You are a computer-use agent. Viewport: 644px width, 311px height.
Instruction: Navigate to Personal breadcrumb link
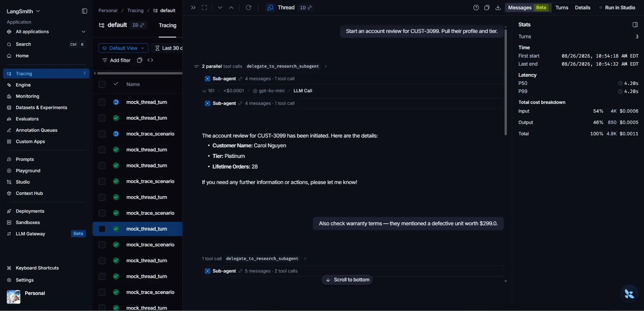tap(108, 11)
